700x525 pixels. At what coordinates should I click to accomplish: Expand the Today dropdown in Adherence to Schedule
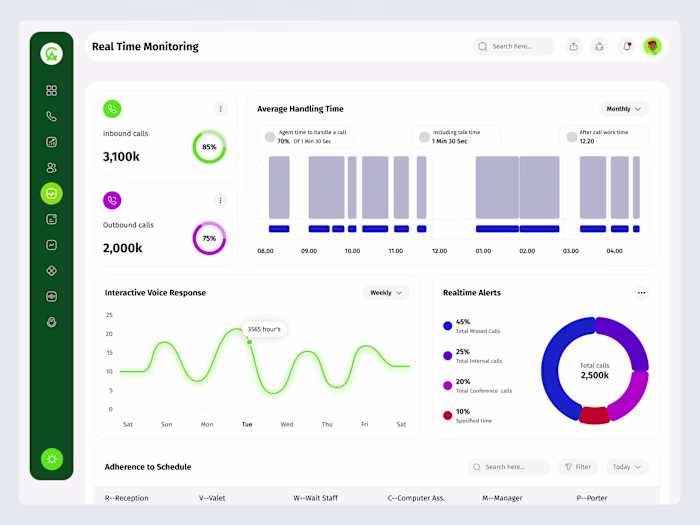coord(627,467)
